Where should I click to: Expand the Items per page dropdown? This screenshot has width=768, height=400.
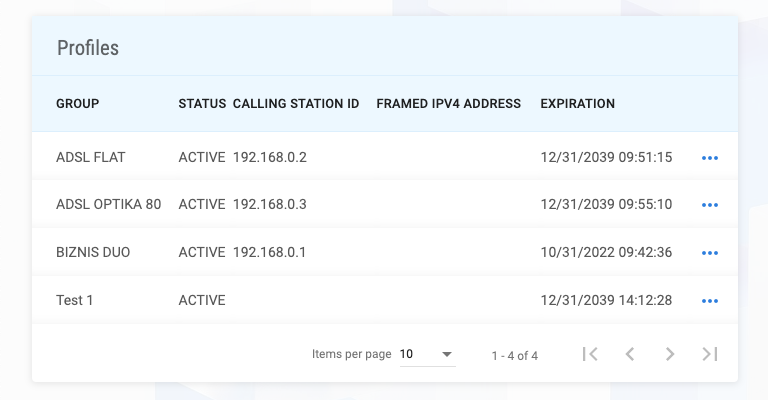426,354
